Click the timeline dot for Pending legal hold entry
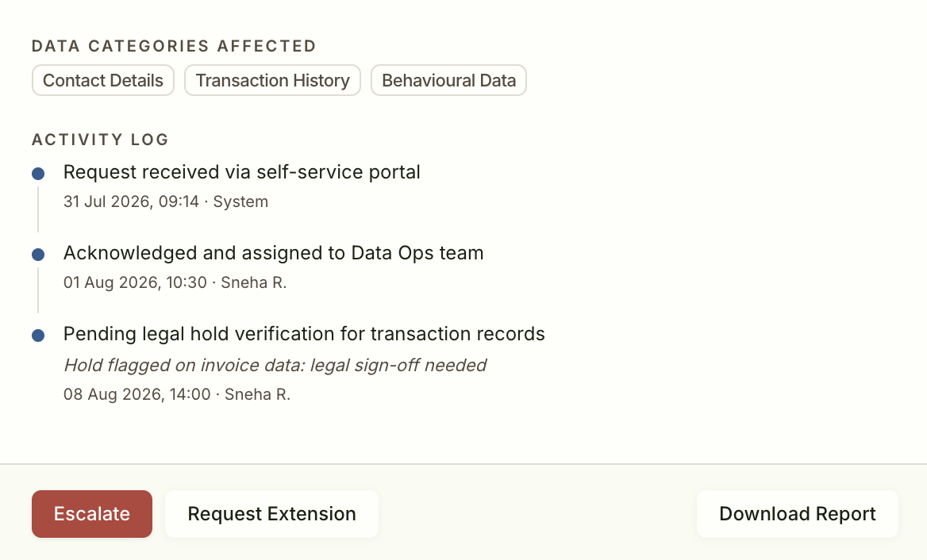The width and height of the screenshot is (927, 560). pyautogui.click(x=38, y=336)
